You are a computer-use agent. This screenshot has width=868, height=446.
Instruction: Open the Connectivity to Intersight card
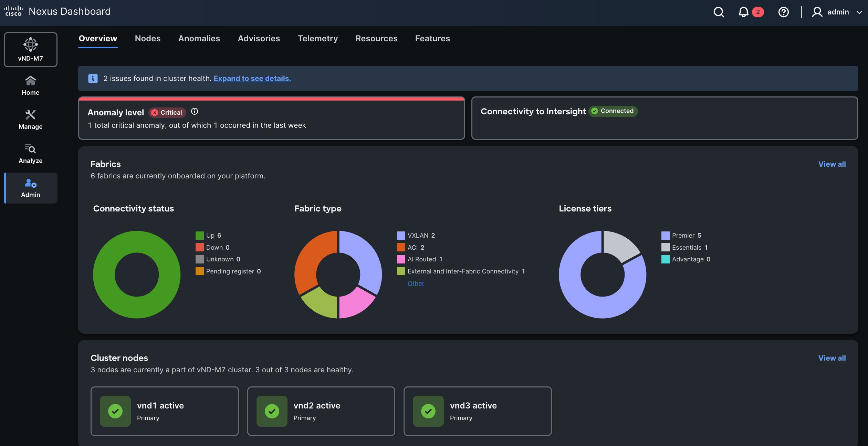pyautogui.click(x=665, y=118)
